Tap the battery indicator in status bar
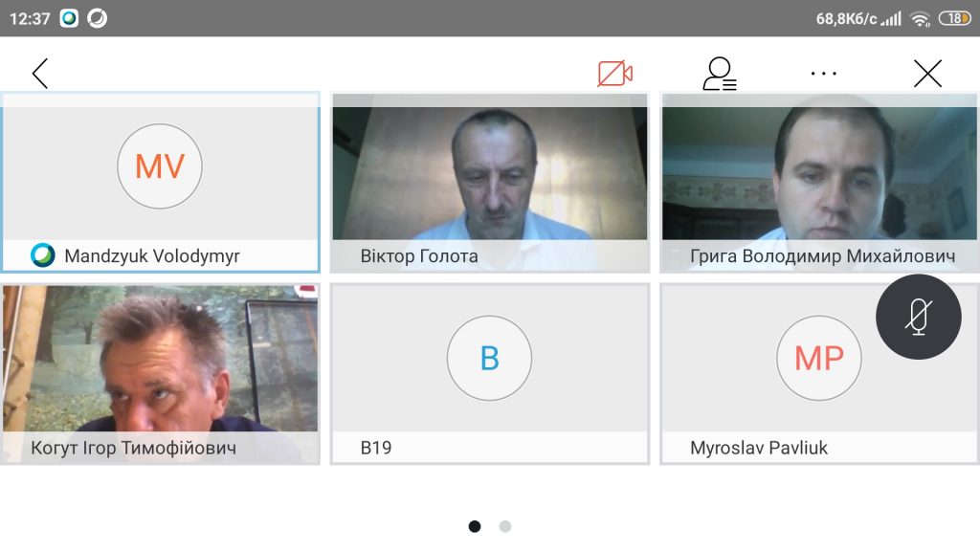980x551 pixels. [x=955, y=18]
